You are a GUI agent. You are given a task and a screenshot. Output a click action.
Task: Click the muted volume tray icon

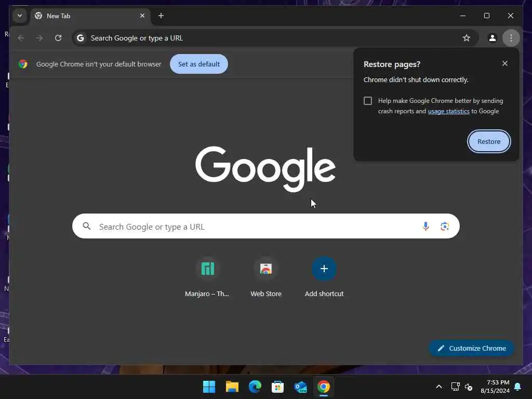coord(469,387)
